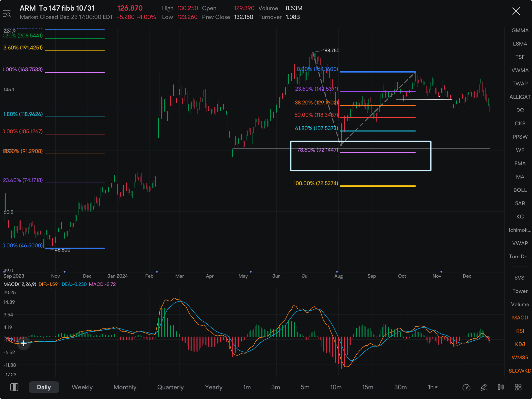This screenshot has height=399, width=532.
Task: Select the 78.60% (92.1447) fib label
Action: click(x=317, y=150)
